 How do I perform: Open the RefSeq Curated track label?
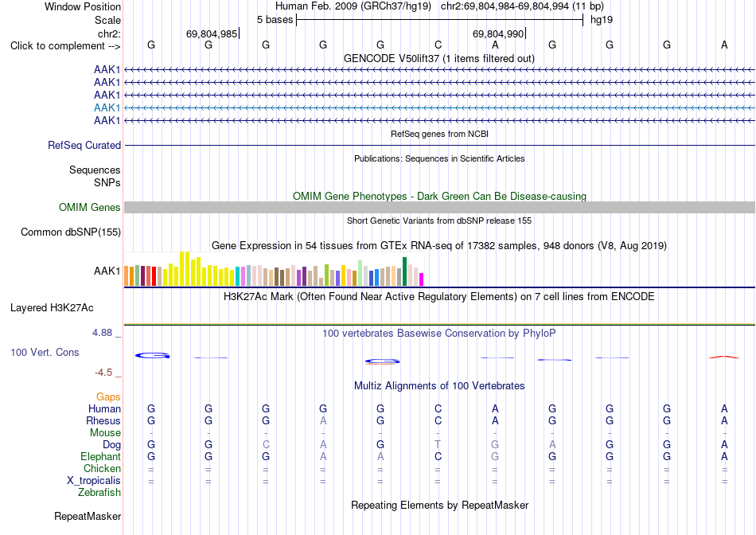pos(84,145)
